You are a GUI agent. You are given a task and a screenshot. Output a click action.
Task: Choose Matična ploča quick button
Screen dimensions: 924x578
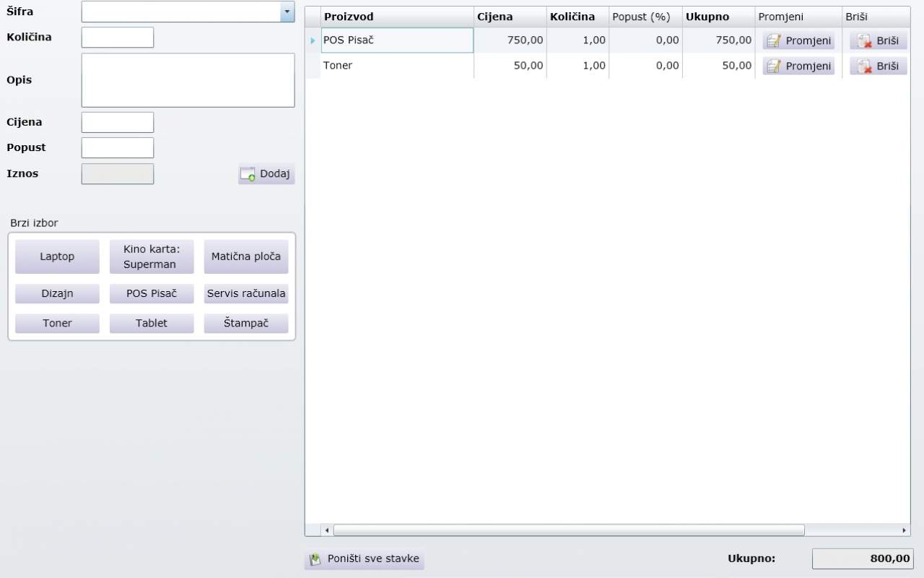(x=246, y=256)
